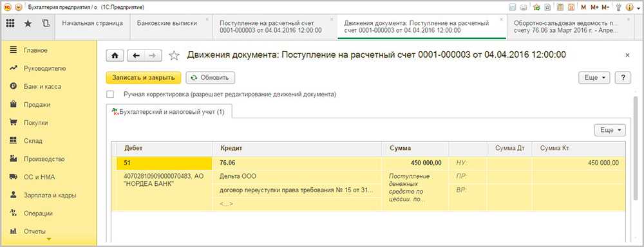Open the Операции section
This screenshot has width=644, height=247.
coord(48,214)
